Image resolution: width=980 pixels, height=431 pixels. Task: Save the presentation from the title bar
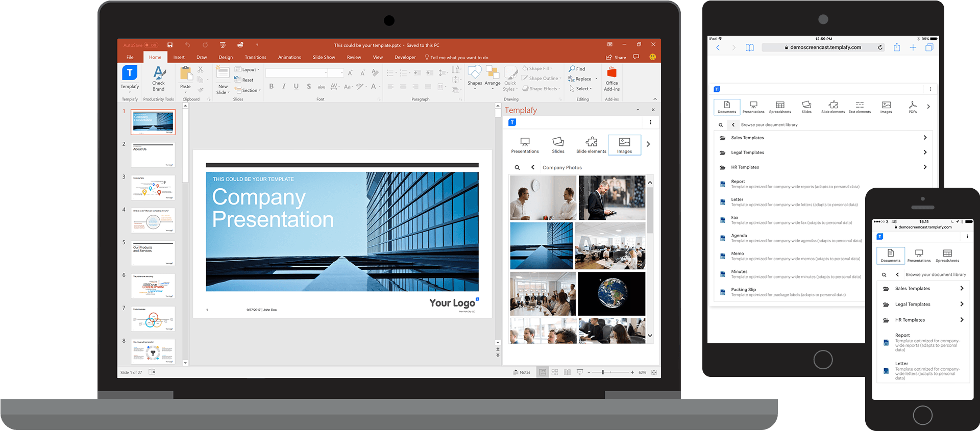(170, 45)
